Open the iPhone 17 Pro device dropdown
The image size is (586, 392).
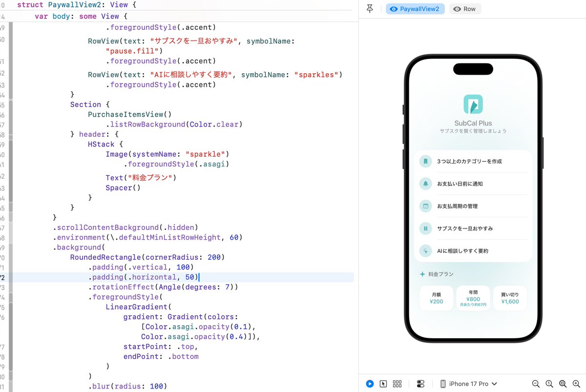click(468, 384)
